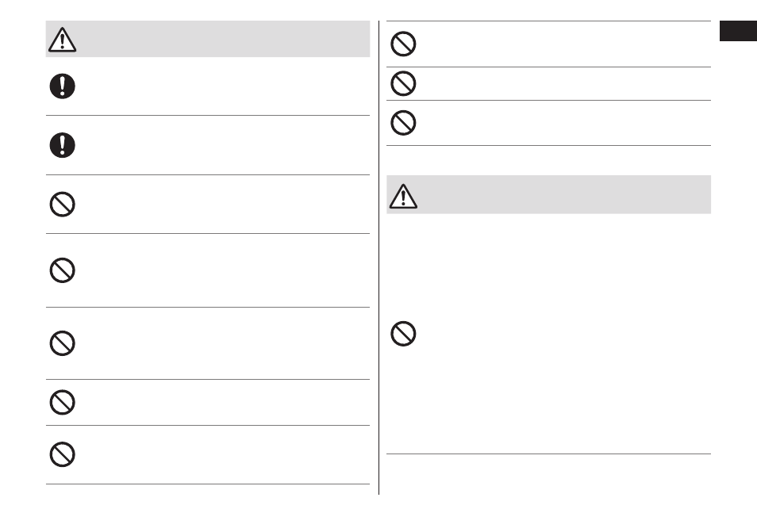Click the third prohibition icon in left column

(x=62, y=343)
